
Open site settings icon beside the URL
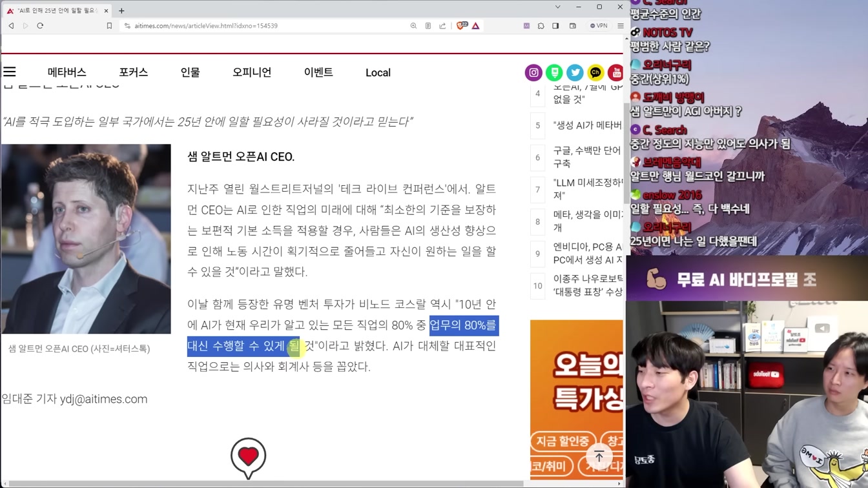(x=127, y=26)
